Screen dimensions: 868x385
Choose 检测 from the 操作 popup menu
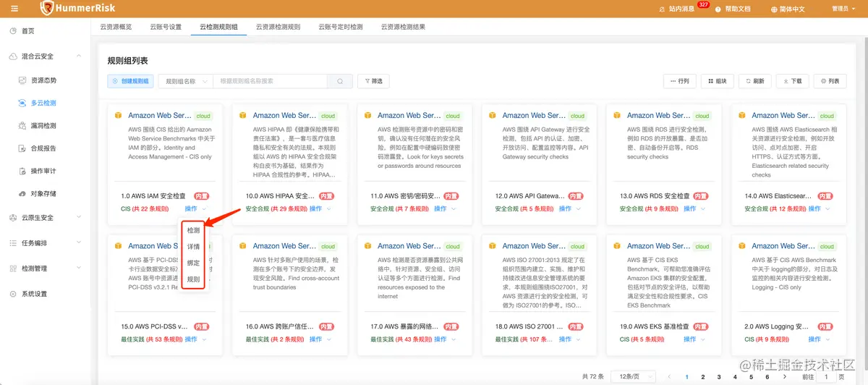[x=193, y=230]
